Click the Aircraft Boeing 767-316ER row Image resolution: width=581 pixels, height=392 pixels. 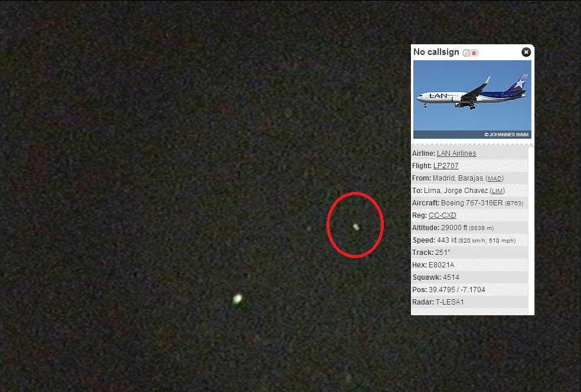pos(469,203)
